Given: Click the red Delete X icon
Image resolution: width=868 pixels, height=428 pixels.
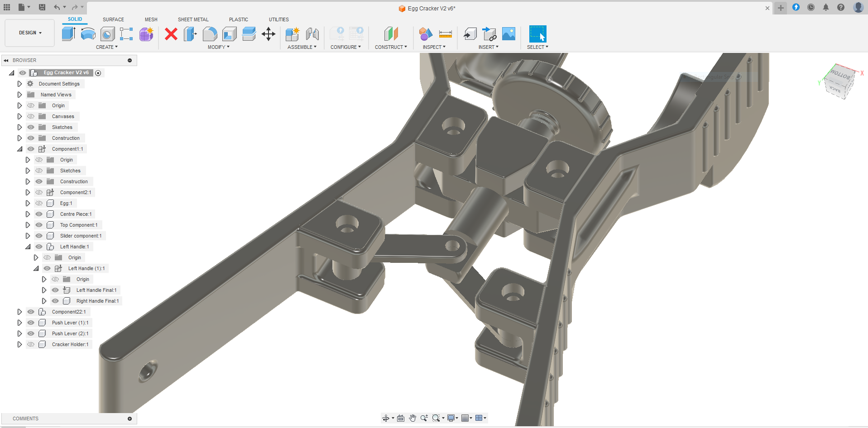Looking at the screenshot, I should pos(171,34).
